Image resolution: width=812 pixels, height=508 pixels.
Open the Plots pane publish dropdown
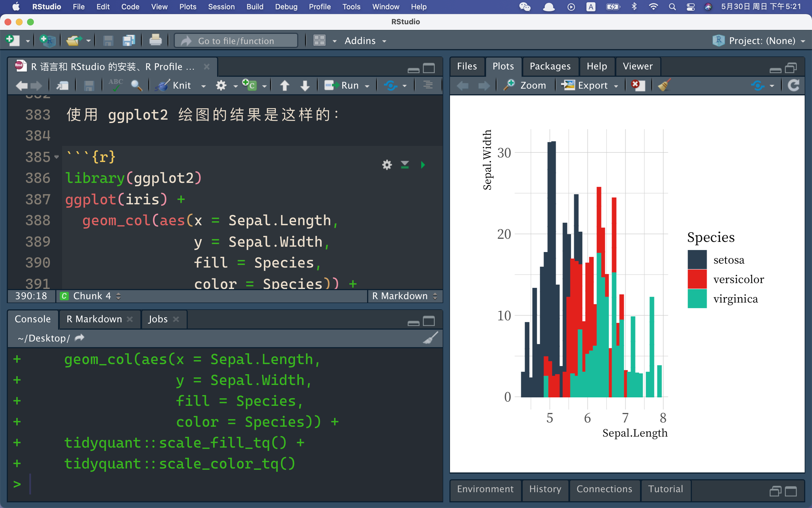click(772, 86)
